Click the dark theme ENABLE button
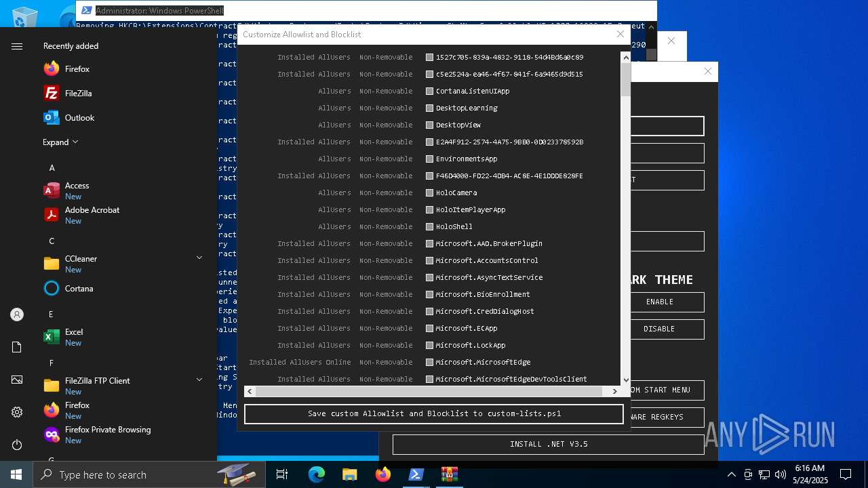Image resolution: width=868 pixels, height=488 pixels. (x=660, y=302)
